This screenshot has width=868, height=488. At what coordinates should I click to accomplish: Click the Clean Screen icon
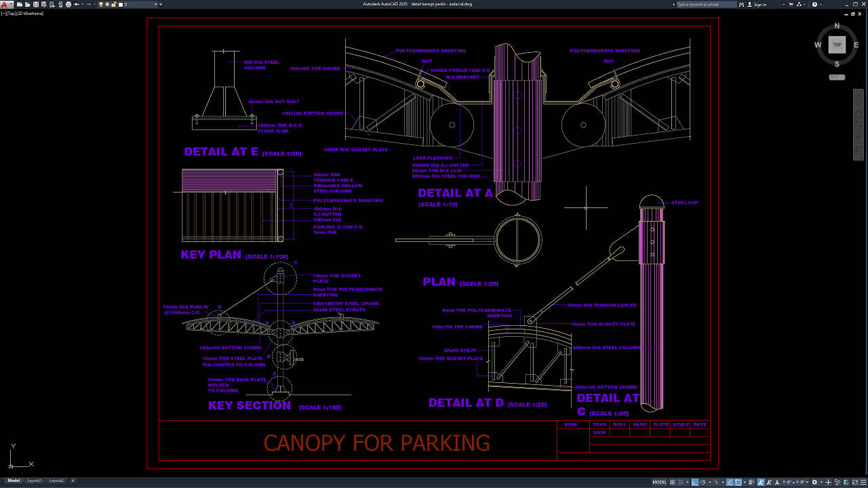pyautogui.click(x=855, y=482)
